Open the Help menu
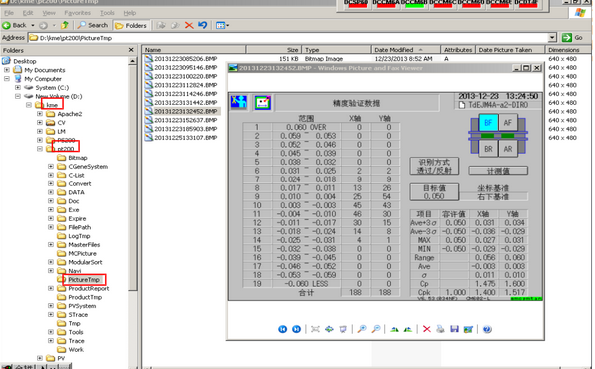Image resolution: width=595 pixels, height=369 pixels. [129, 13]
